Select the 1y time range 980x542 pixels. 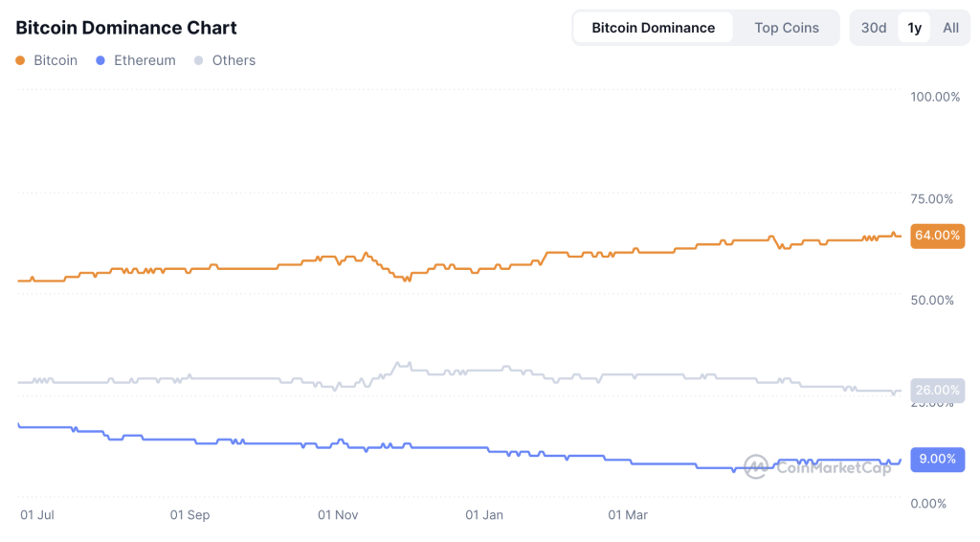click(x=915, y=28)
